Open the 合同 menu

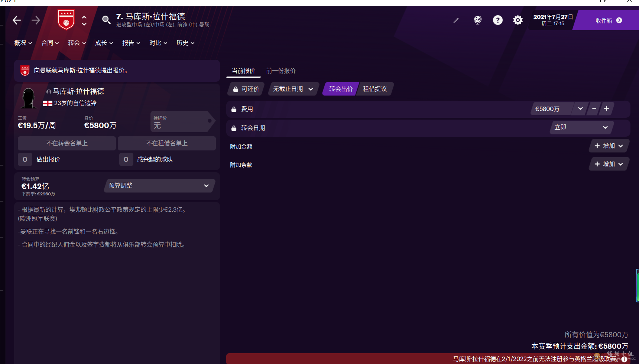point(50,43)
